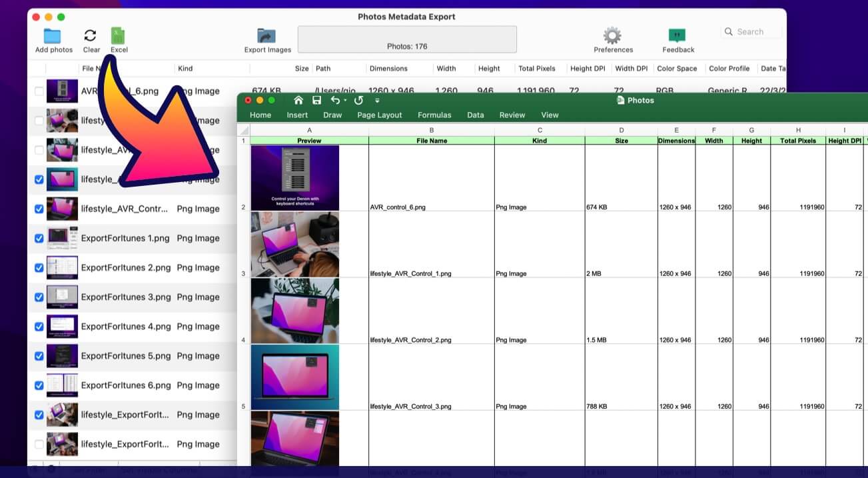
Task: Open Preferences gear icon
Action: [612, 36]
